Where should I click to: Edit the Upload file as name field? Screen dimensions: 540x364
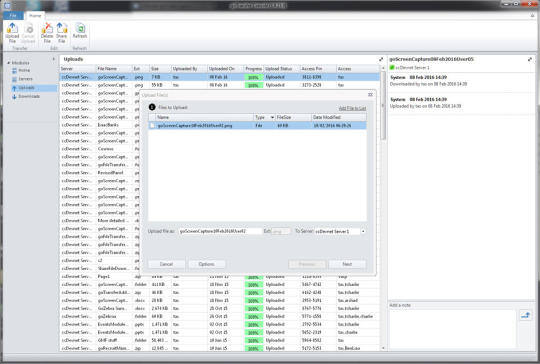pos(220,231)
